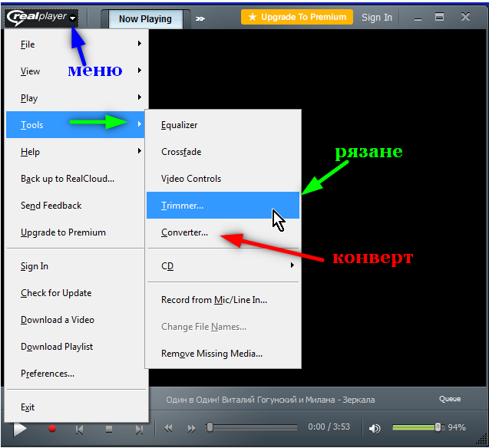
Task: Expand the CD submenu
Action: click(223, 266)
